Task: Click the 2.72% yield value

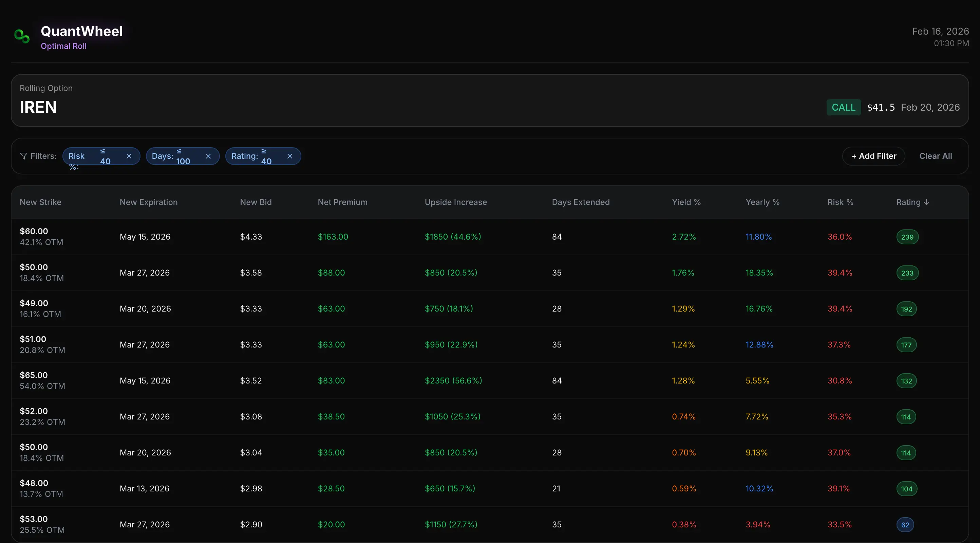Action: pos(684,237)
